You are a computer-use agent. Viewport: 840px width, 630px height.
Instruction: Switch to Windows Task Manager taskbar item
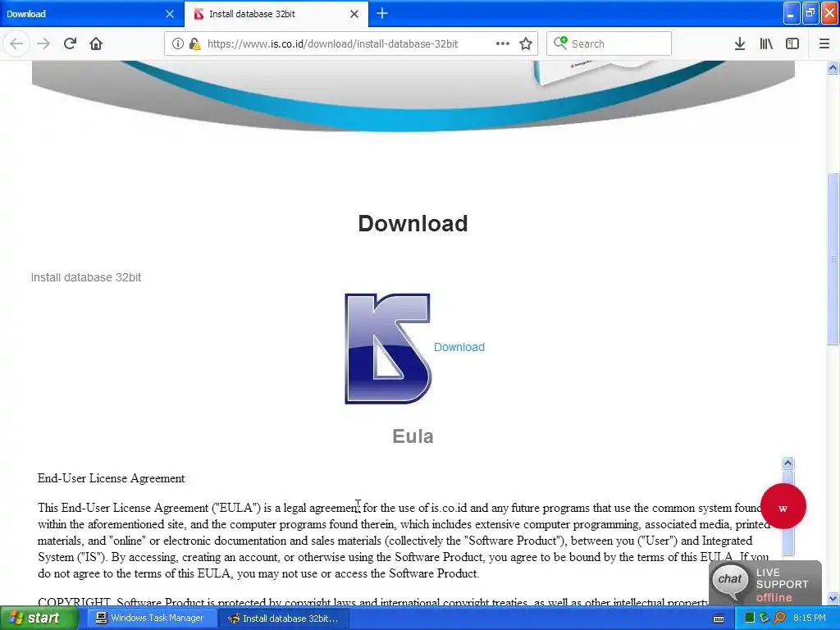151,619
